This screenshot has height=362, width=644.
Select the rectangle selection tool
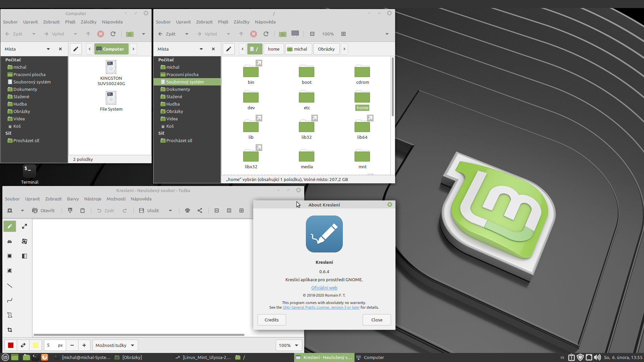[x=10, y=256]
